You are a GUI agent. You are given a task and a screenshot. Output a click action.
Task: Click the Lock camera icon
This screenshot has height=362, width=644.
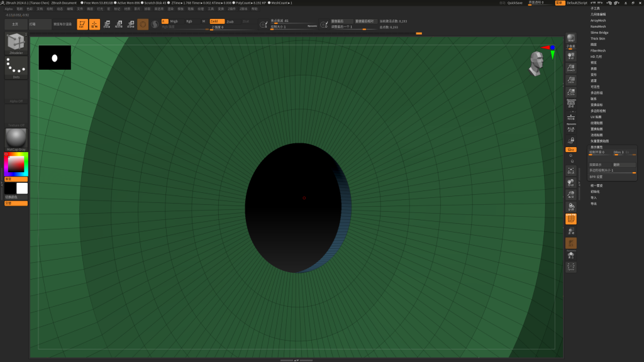click(571, 140)
